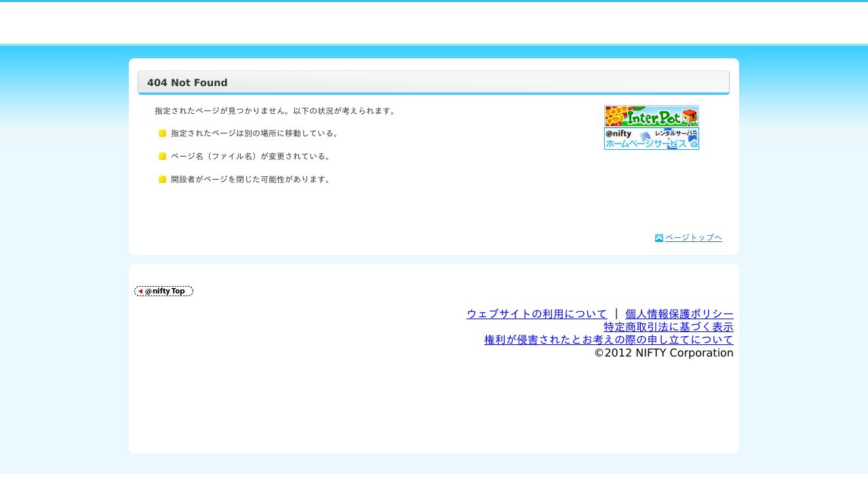Click text ページ名（ファイル名）が変更されている
The height and width of the screenshot is (488, 868).
[x=251, y=157]
